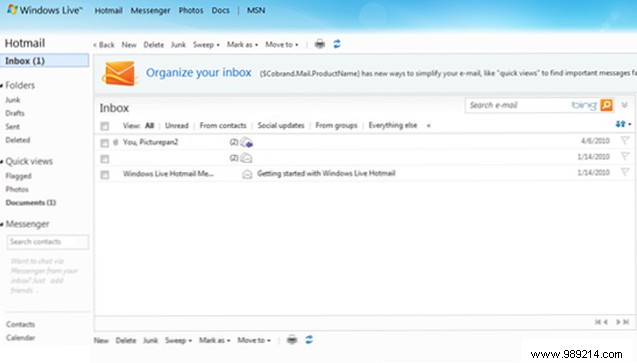Flag the You, Picturepan2 message
The height and width of the screenshot is (363, 637).
(x=625, y=140)
